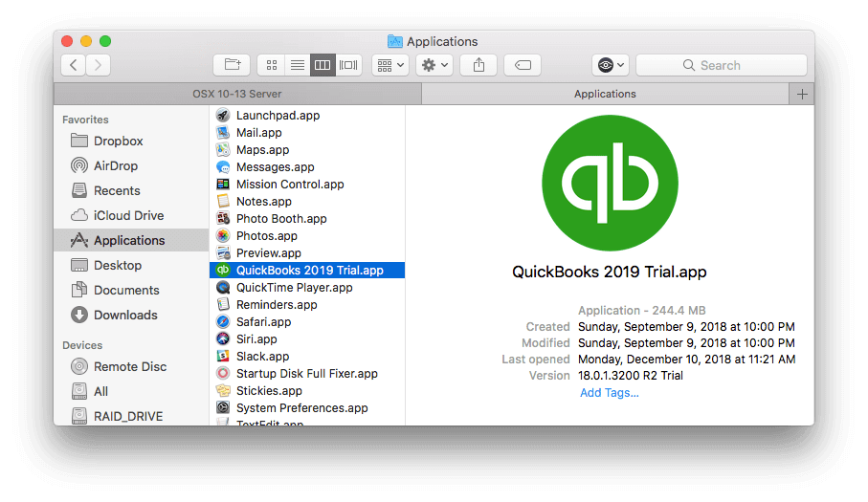
Task: Select the System Preferences.app file name
Action: 302,407
